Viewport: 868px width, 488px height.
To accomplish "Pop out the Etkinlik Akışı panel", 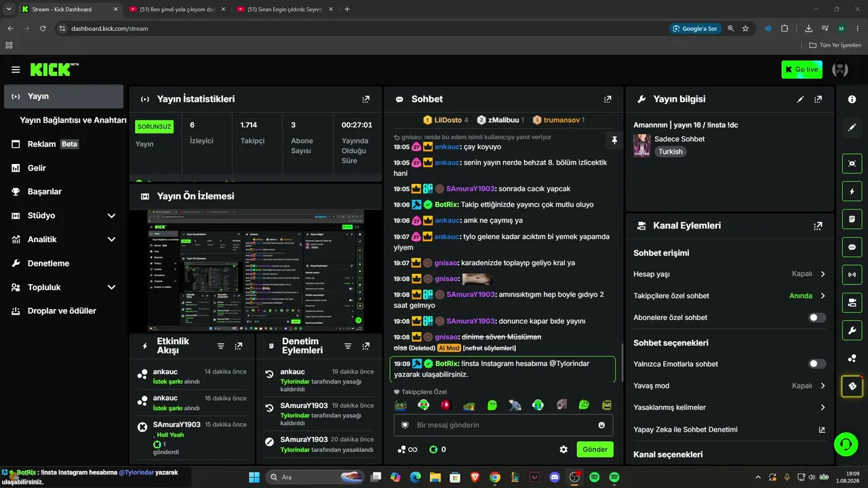I will (239, 346).
